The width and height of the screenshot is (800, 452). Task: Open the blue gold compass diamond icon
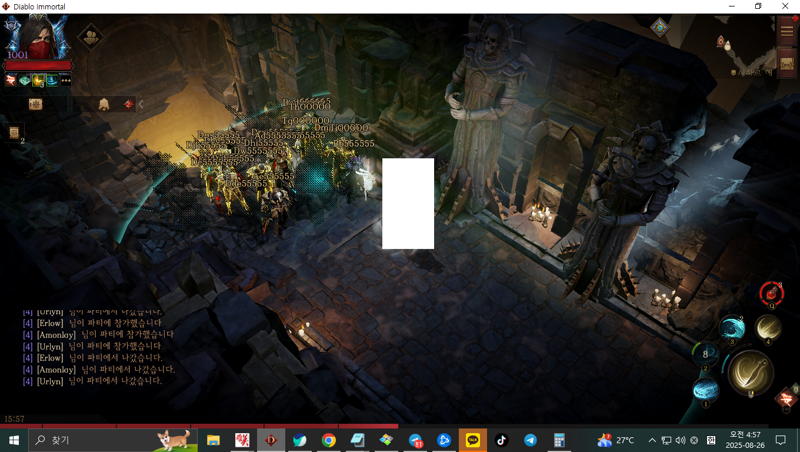(x=659, y=27)
